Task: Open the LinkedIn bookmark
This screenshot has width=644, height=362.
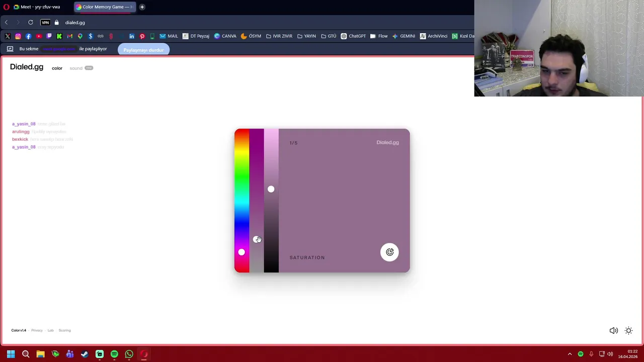Action: pyautogui.click(x=131, y=36)
